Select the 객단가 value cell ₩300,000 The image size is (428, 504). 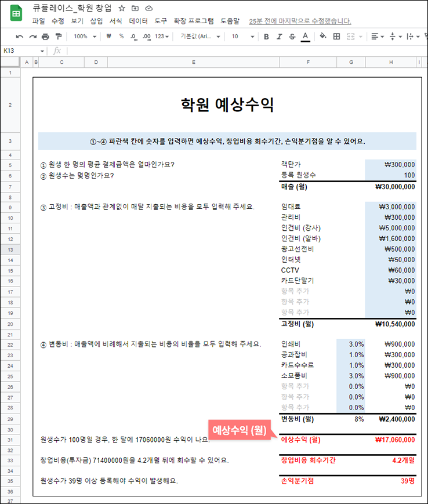pos(390,165)
